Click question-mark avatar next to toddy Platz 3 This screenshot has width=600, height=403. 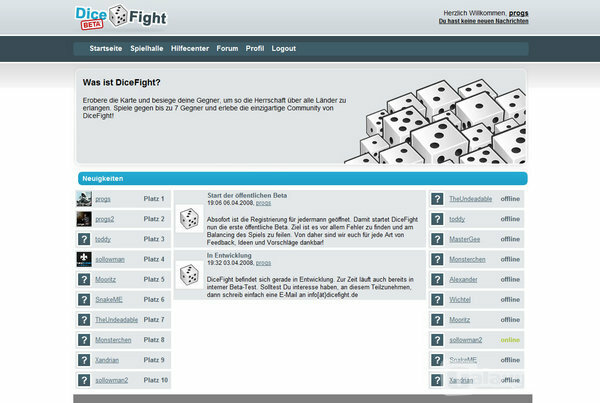coord(84,239)
